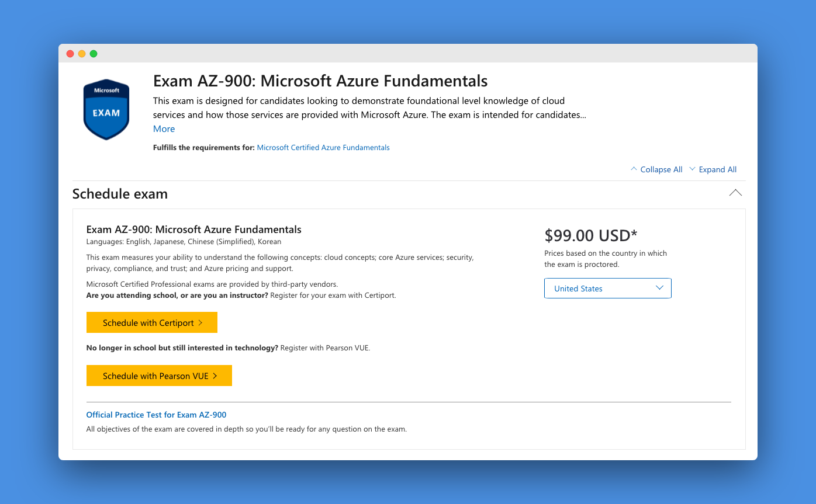Collapse the Schedule exam section chevron
Image resolution: width=816 pixels, height=504 pixels.
[735, 193]
